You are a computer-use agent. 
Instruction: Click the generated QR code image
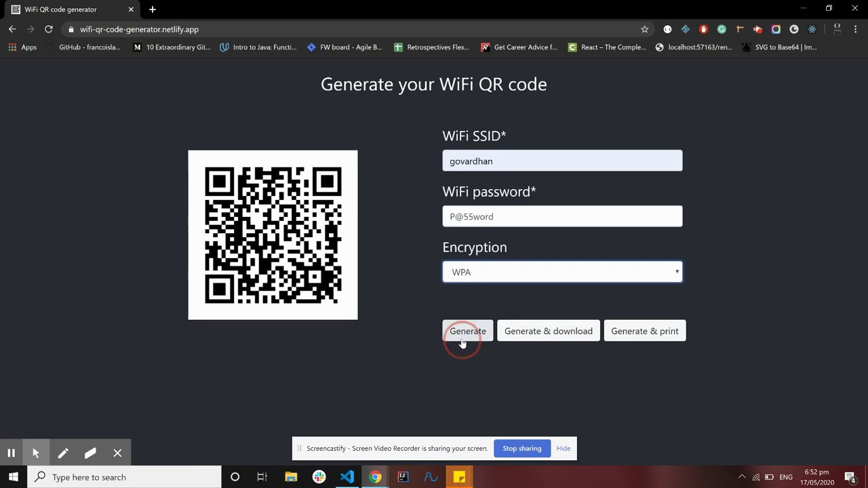coord(273,235)
